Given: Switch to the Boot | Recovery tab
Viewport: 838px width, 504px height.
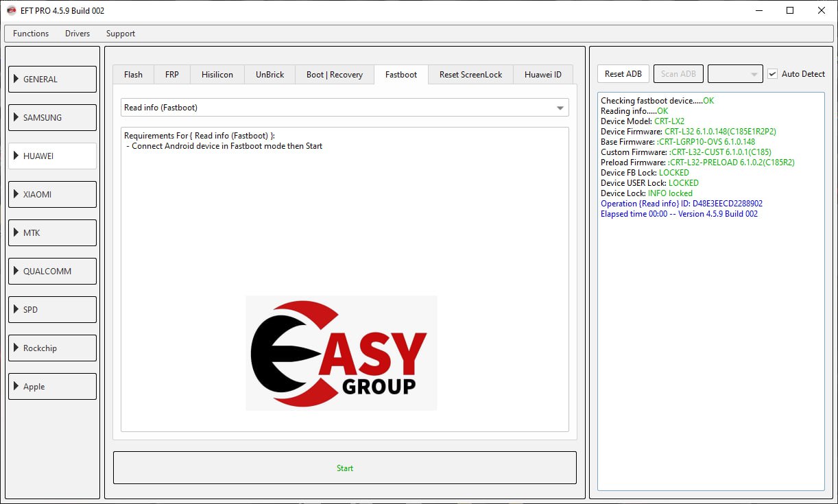Looking at the screenshot, I should (335, 75).
